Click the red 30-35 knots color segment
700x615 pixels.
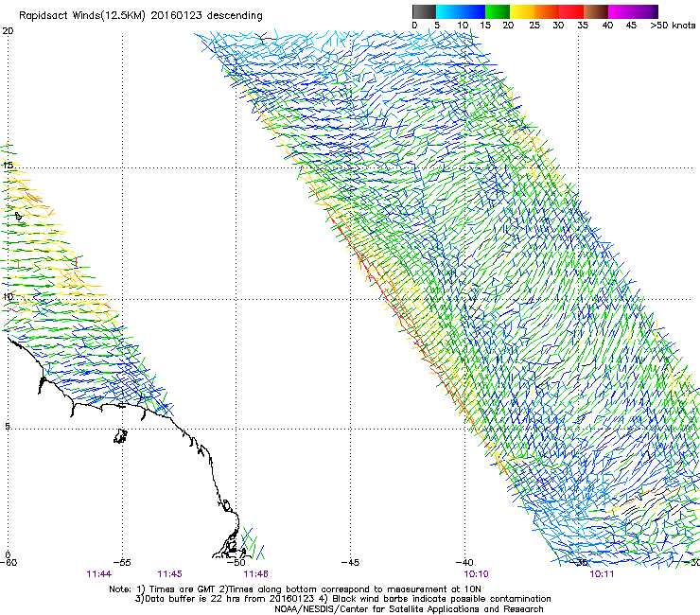[571, 11]
